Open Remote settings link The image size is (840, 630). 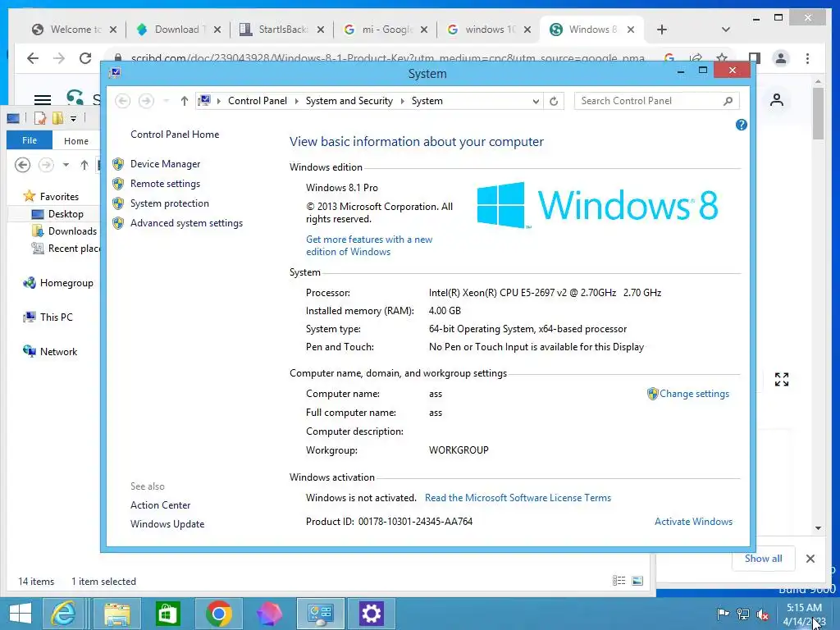tap(165, 184)
